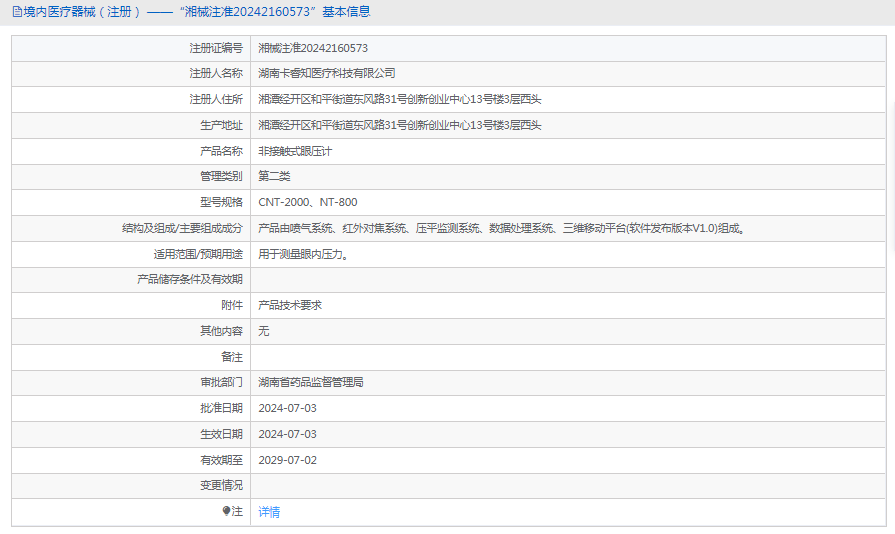Click the 结构及组成 product composition description
Viewport: 895px width, 534px height.
point(501,228)
